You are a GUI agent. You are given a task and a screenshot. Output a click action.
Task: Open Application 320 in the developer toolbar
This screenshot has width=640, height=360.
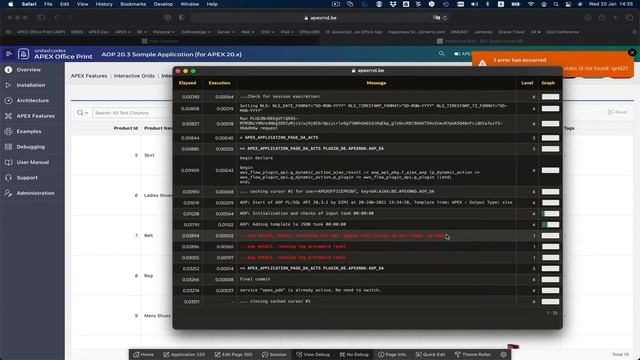coord(184,354)
